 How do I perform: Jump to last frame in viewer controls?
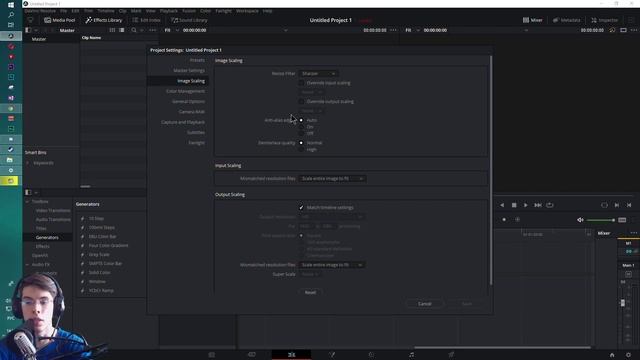[x=538, y=205]
